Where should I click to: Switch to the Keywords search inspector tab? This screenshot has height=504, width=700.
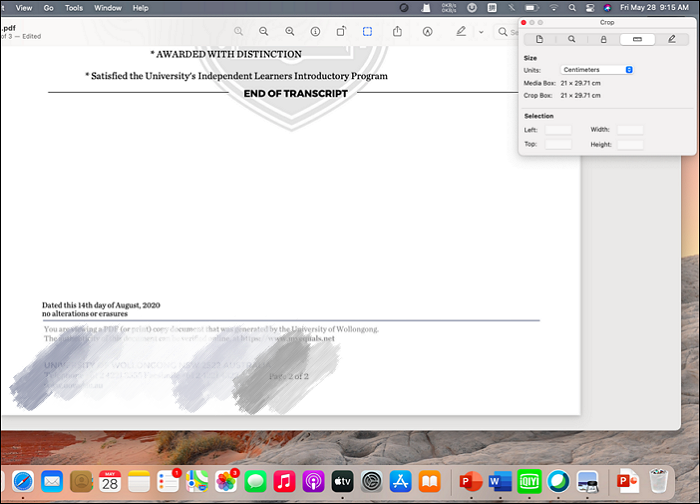coord(572,39)
